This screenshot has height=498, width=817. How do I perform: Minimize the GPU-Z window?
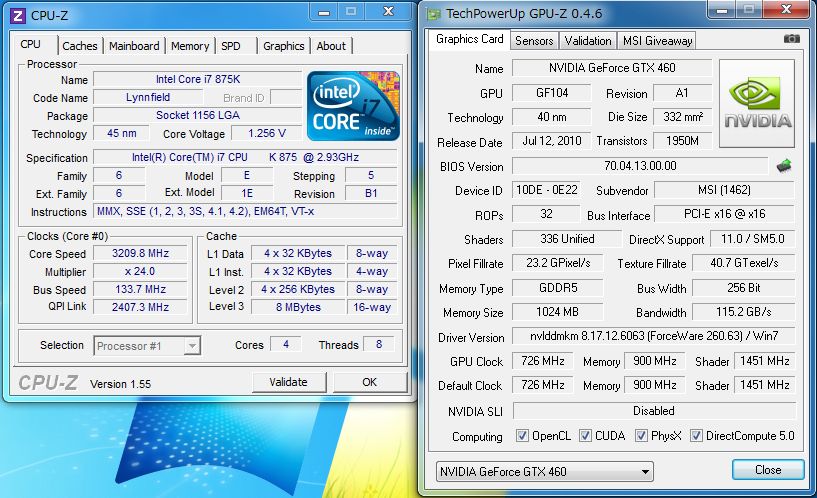[x=722, y=10]
